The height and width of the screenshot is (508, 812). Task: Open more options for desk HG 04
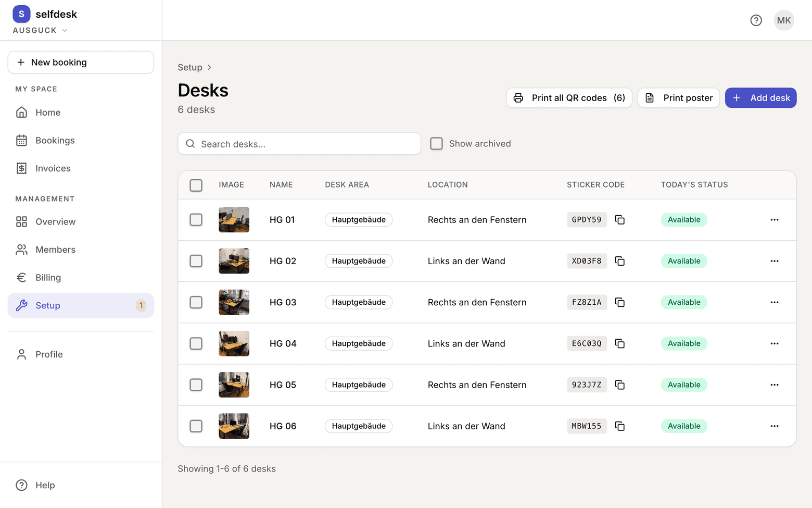click(x=775, y=343)
